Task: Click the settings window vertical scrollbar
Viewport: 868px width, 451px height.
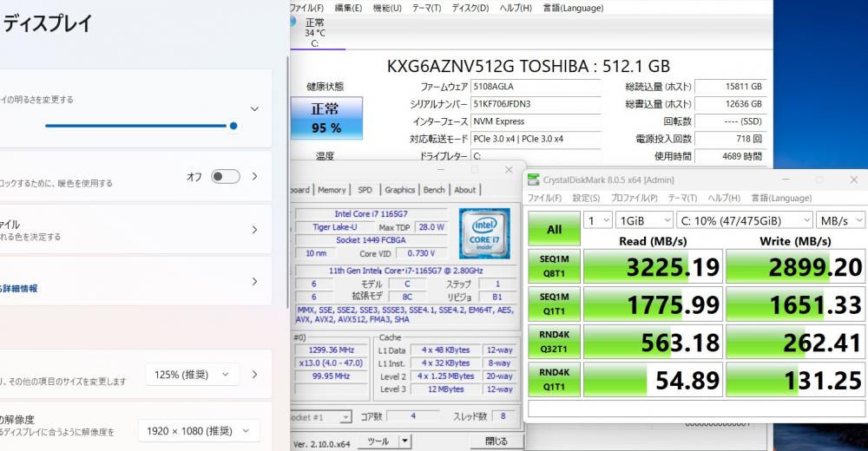Action: (287, 183)
